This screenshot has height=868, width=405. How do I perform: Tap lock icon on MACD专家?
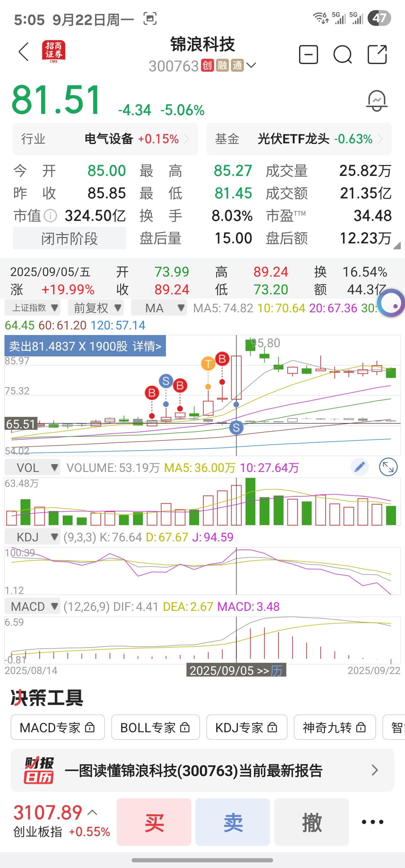[x=90, y=727]
